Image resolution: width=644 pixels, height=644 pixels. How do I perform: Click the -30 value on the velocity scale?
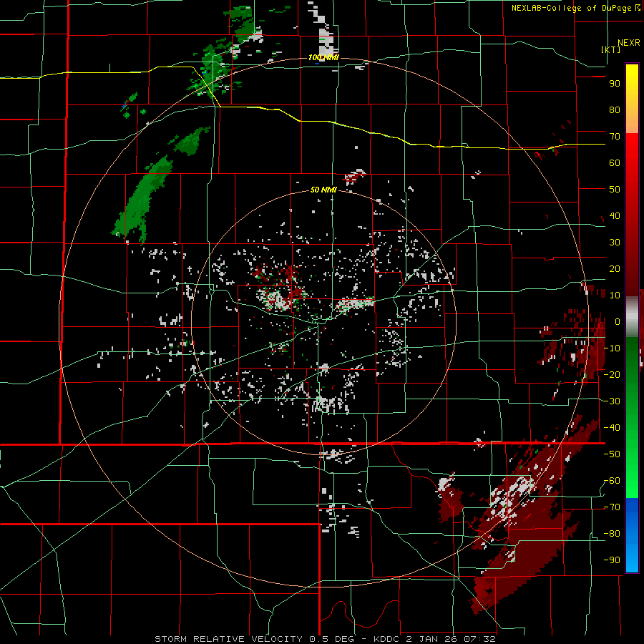pyautogui.click(x=612, y=401)
